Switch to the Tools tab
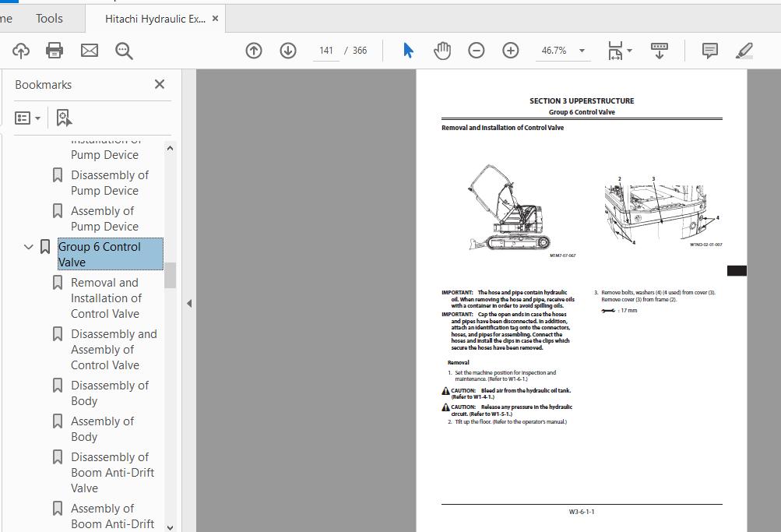This screenshot has height=532, width=781. [49, 19]
